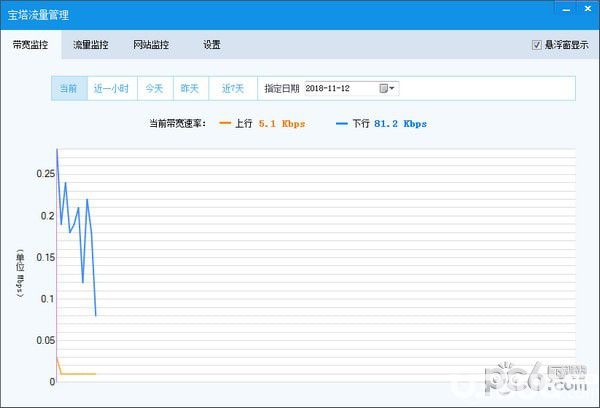
Task: Click the 0.2 y-axis label
Action: pyautogui.click(x=48, y=215)
